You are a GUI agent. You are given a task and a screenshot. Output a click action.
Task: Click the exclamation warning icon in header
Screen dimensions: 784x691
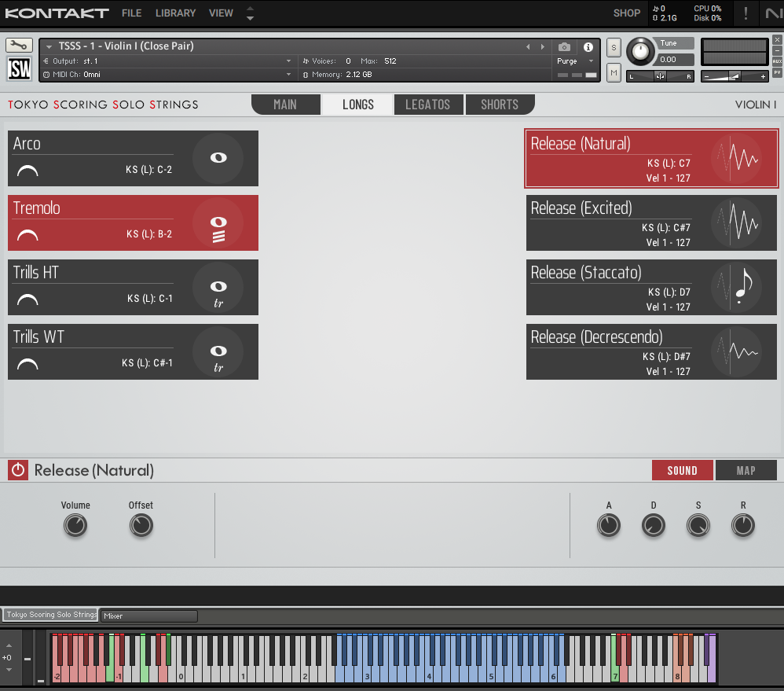[746, 13]
